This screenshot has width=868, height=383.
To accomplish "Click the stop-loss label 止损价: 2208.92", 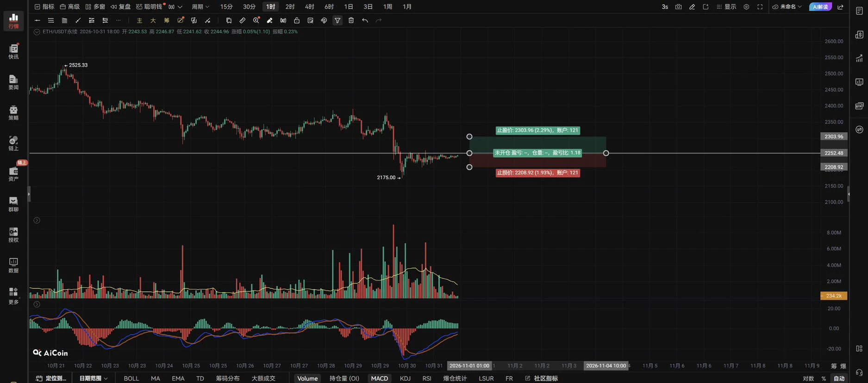I will 537,173.
